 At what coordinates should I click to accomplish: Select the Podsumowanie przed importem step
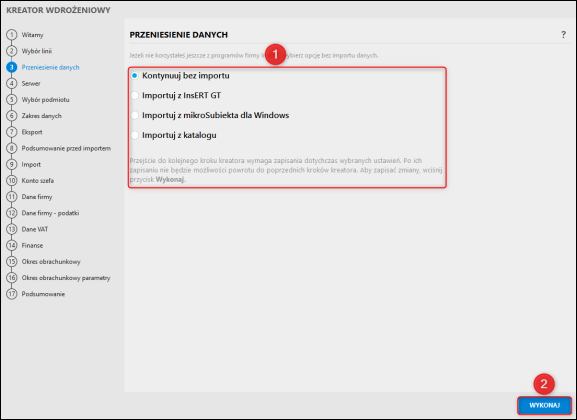pos(66,148)
